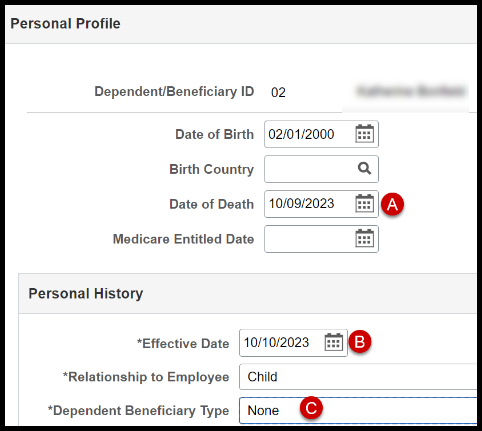Click the Dependent/Beneficiary ID label
Screen dimensions: 482x431
[x=174, y=92]
